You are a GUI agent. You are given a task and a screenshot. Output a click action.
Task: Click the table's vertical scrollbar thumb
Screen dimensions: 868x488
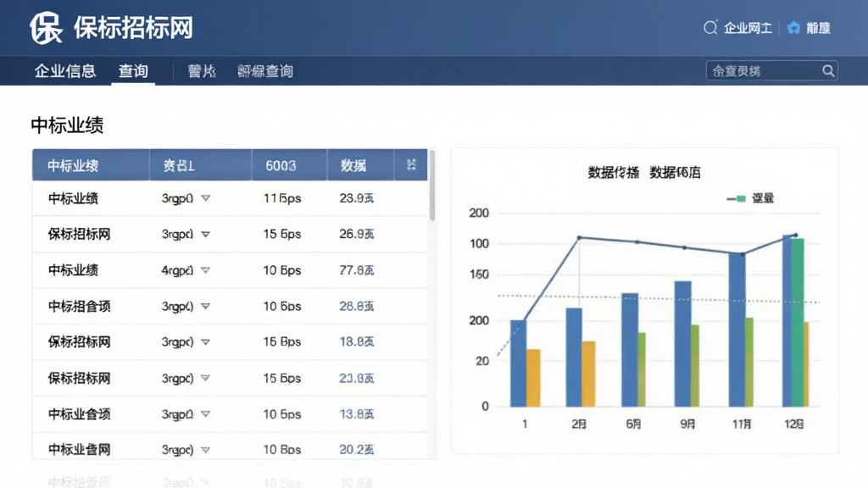[431, 186]
